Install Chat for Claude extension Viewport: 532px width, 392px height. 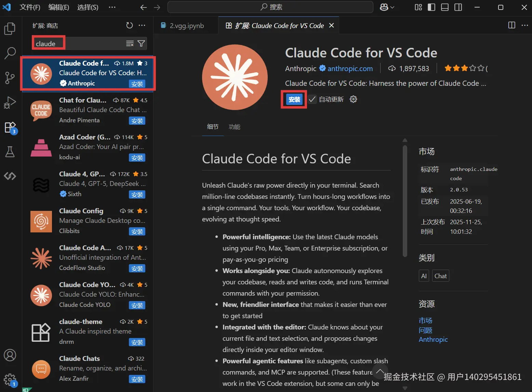pyautogui.click(x=137, y=121)
